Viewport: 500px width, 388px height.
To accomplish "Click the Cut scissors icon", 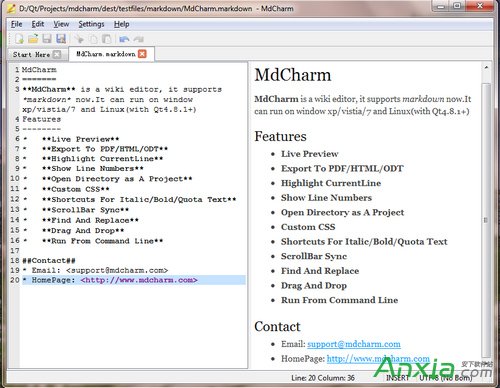I will (79, 39).
